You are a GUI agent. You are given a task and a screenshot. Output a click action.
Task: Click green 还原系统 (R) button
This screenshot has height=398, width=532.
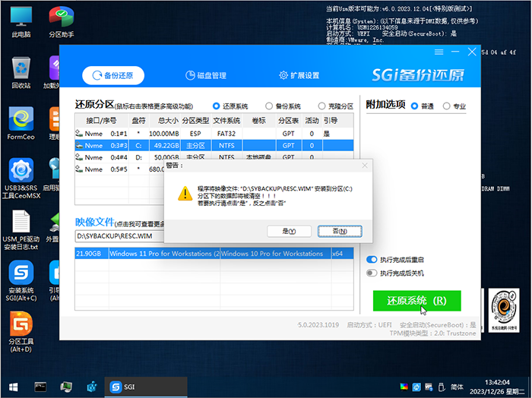tap(417, 301)
